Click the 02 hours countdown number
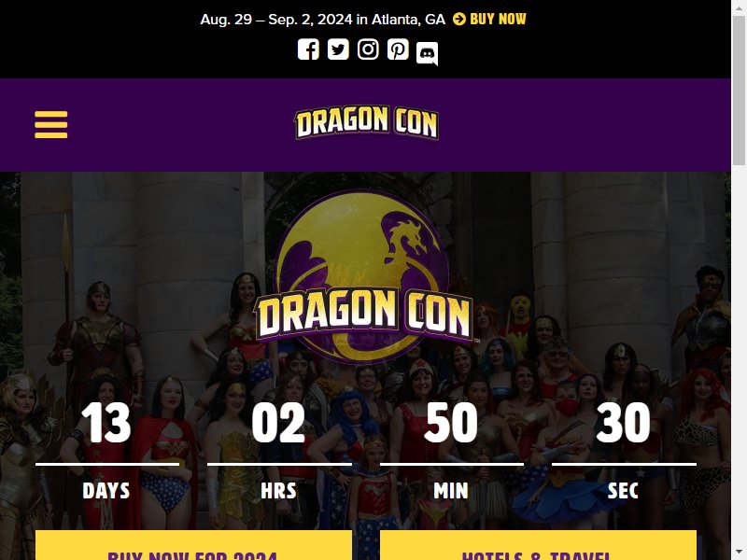This screenshot has width=747, height=560. (x=278, y=423)
